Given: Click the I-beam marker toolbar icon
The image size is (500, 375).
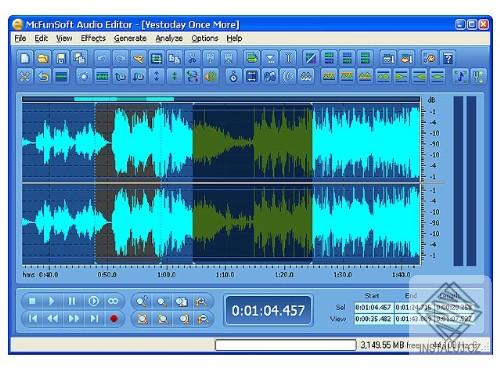Looking at the screenshot, I should click(288, 58).
